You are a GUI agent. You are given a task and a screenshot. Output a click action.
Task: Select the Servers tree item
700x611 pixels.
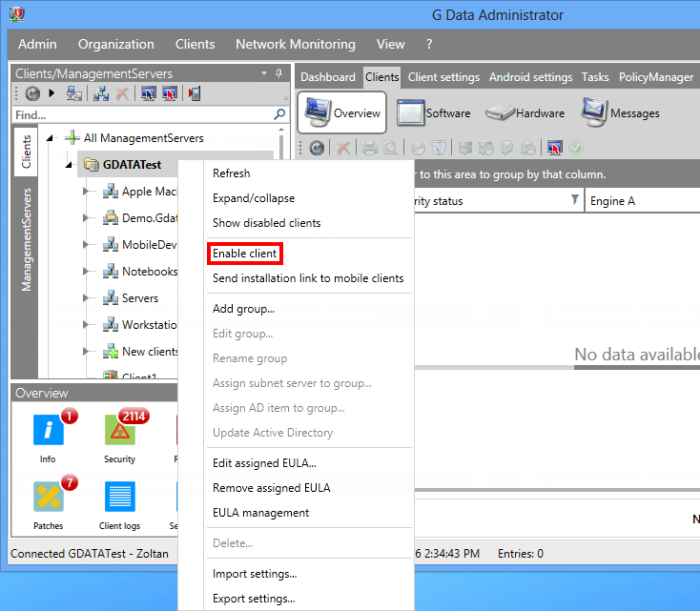140,298
